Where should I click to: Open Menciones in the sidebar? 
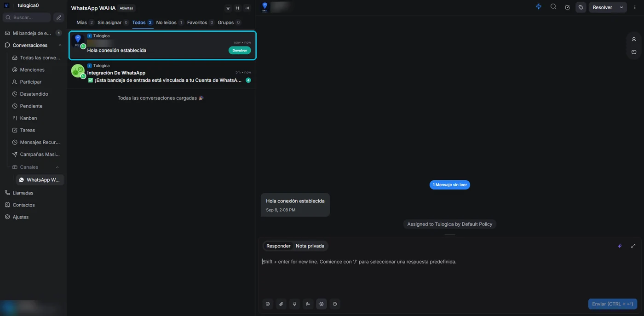coord(32,70)
